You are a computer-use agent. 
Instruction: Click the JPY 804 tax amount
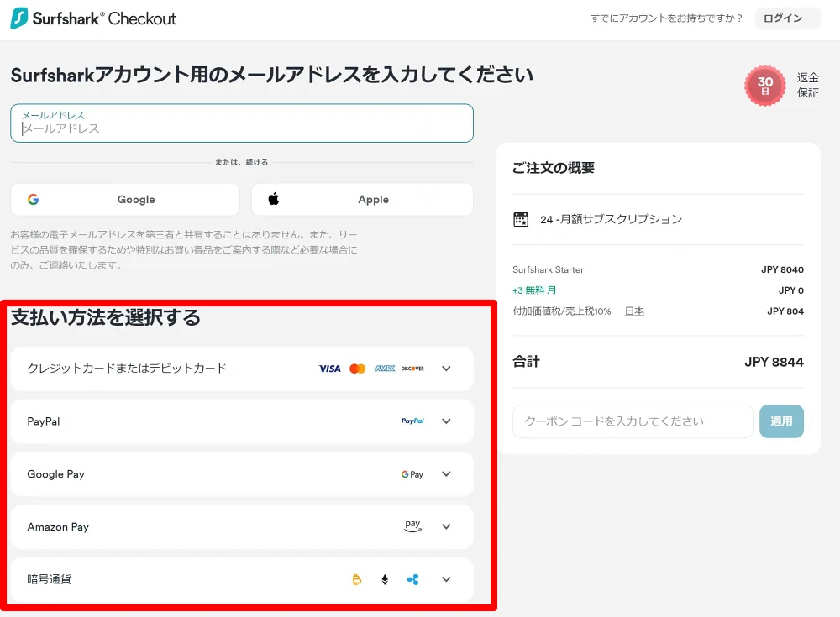[785, 311]
